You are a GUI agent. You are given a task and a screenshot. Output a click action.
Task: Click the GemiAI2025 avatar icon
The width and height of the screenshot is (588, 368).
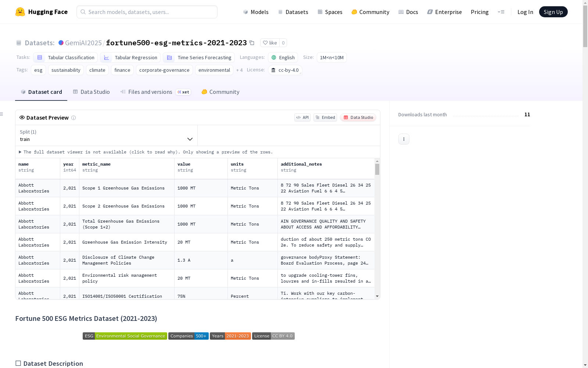61,43
